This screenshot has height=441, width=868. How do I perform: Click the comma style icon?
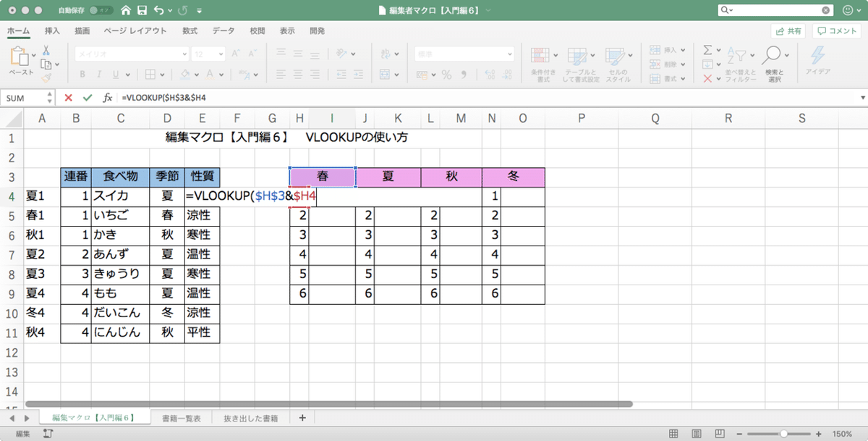tap(462, 74)
